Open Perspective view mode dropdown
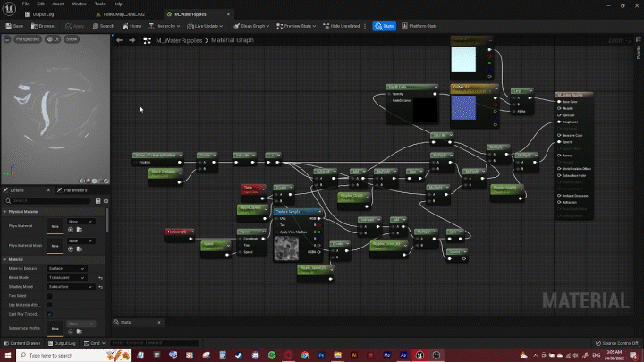Screen dimensions: 644x362 28,39
